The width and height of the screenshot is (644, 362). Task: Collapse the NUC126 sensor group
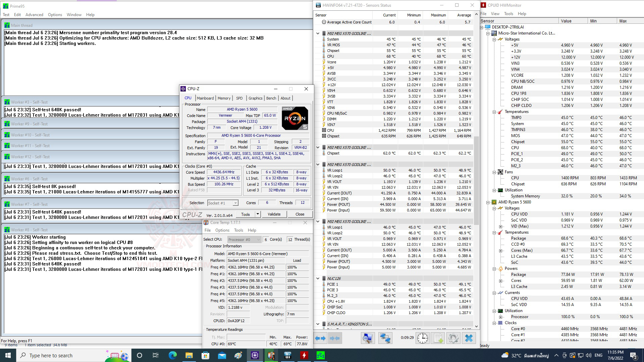point(318,279)
